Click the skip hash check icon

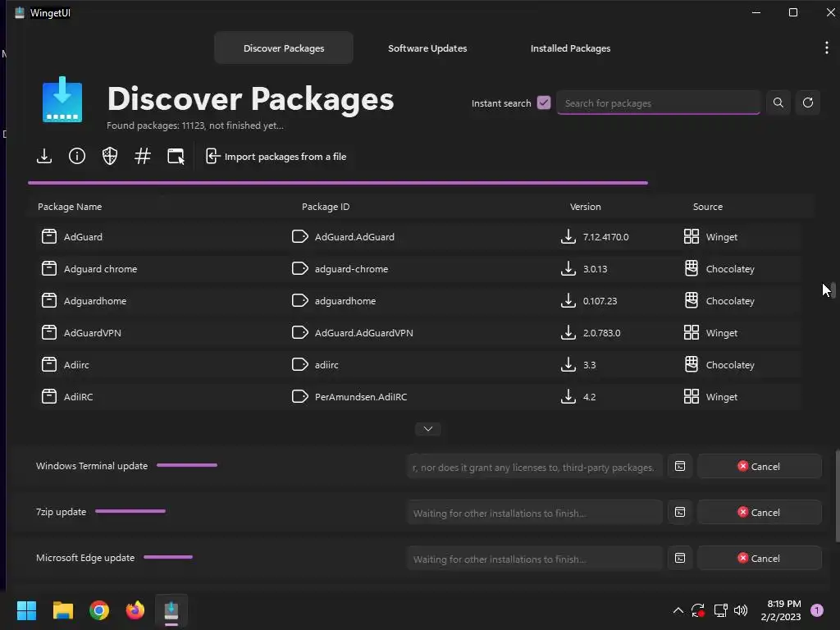point(143,157)
